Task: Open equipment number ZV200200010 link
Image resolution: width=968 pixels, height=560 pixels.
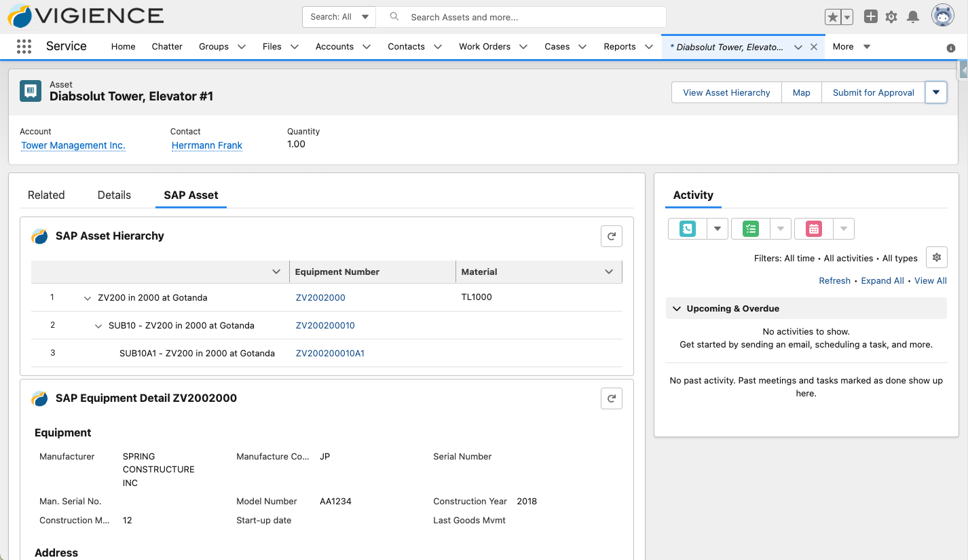Action: [x=325, y=325]
